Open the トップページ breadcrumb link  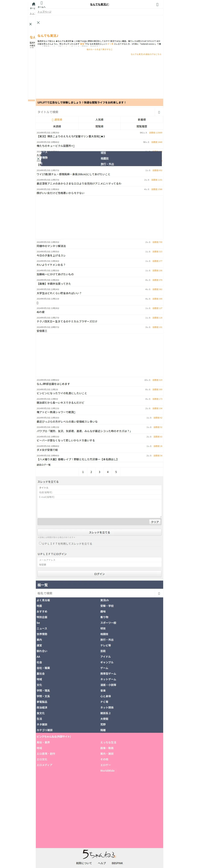(44, 12)
